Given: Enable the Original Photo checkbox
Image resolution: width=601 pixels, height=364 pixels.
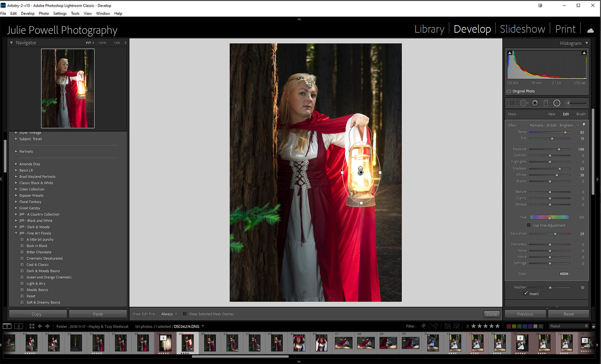Looking at the screenshot, I should point(509,91).
